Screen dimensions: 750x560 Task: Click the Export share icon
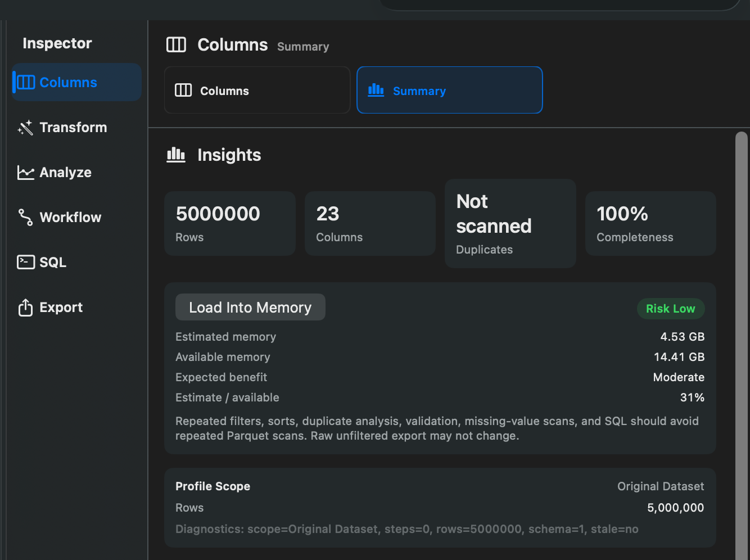tap(25, 308)
